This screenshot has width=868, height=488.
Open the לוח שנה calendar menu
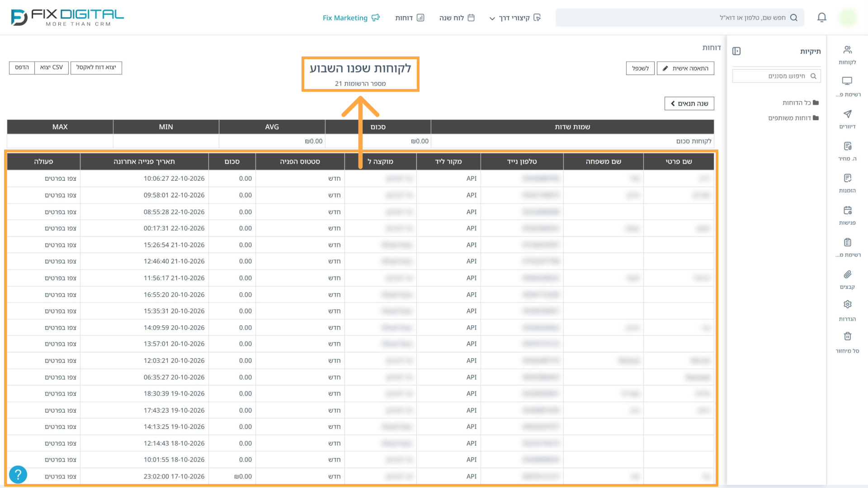point(457,18)
